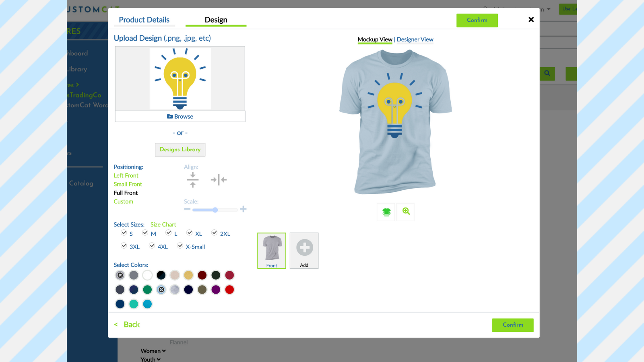Click the vertical center align icon
The height and width of the screenshot is (362, 644).
click(193, 180)
